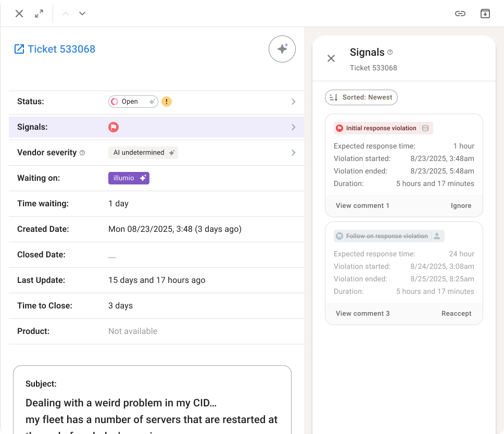Click Ignore on Initial response violation
504x434 pixels.
click(x=461, y=206)
